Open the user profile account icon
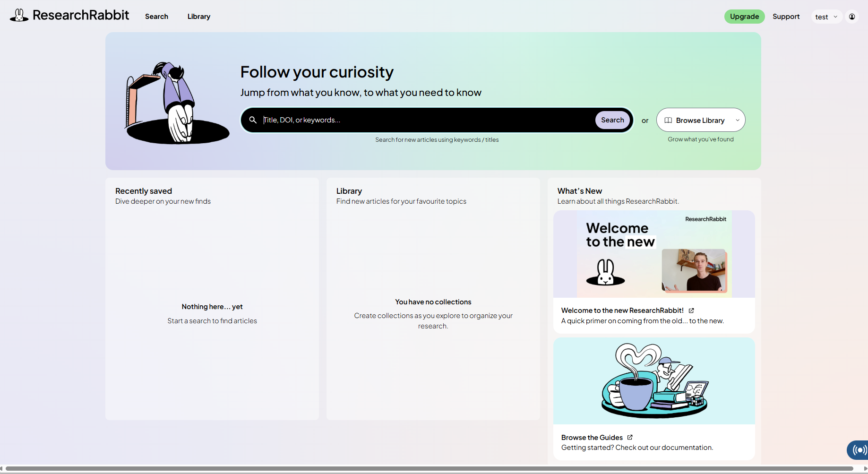The width and height of the screenshot is (868, 474). pyautogui.click(x=851, y=17)
